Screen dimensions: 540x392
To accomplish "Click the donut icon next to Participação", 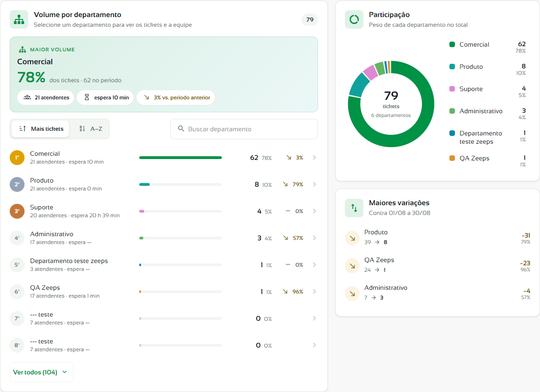I will 354,19.
